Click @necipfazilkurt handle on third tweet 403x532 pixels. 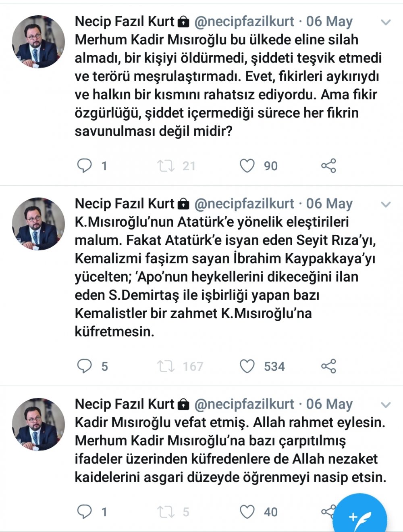coord(244,404)
